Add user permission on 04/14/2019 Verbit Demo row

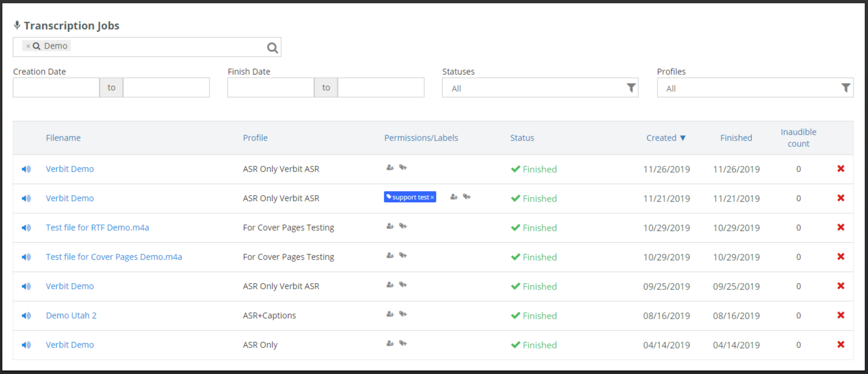pos(390,344)
